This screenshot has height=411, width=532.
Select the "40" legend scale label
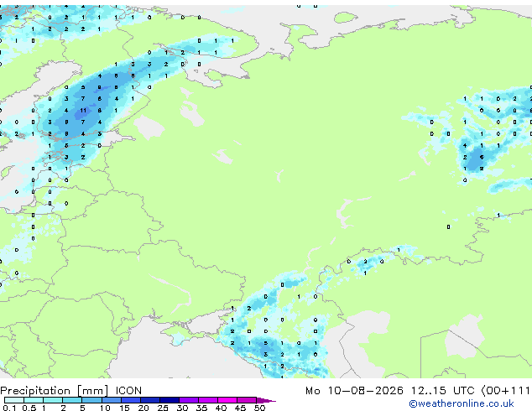(x=221, y=408)
